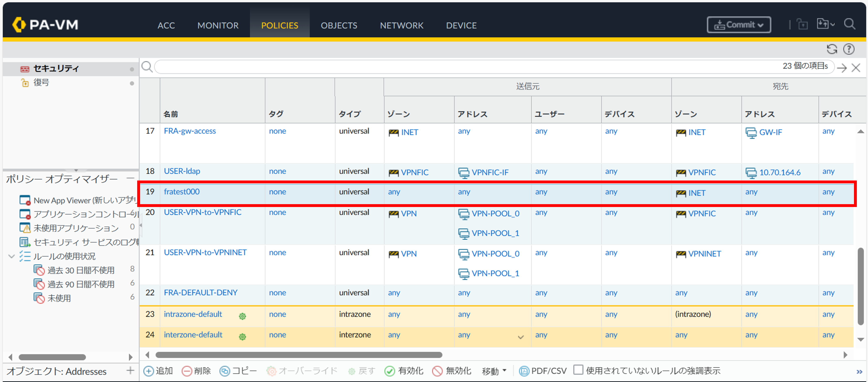Click the add rule plus icon (追加)
The width and height of the screenshot is (868, 382).
coord(148,371)
